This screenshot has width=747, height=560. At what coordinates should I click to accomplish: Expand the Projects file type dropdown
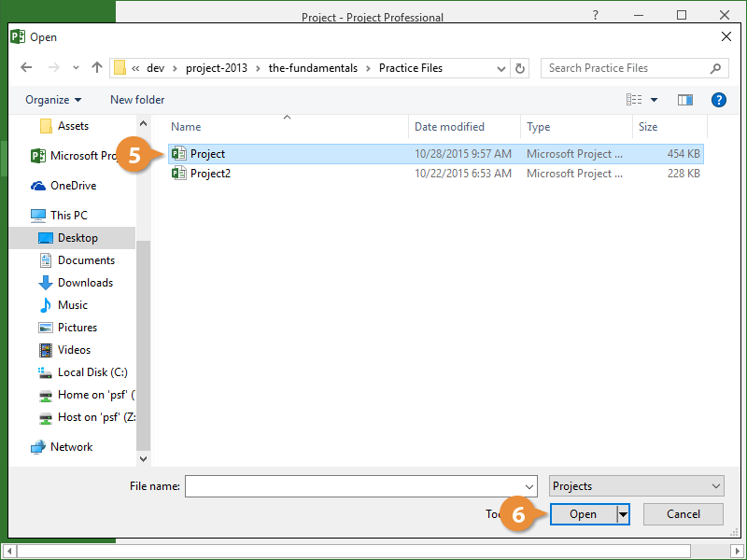pos(637,486)
